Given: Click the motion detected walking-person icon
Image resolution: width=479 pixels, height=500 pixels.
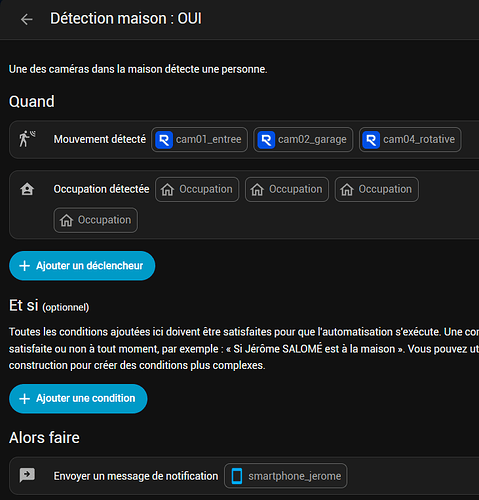Looking at the screenshot, I should [27, 139].
